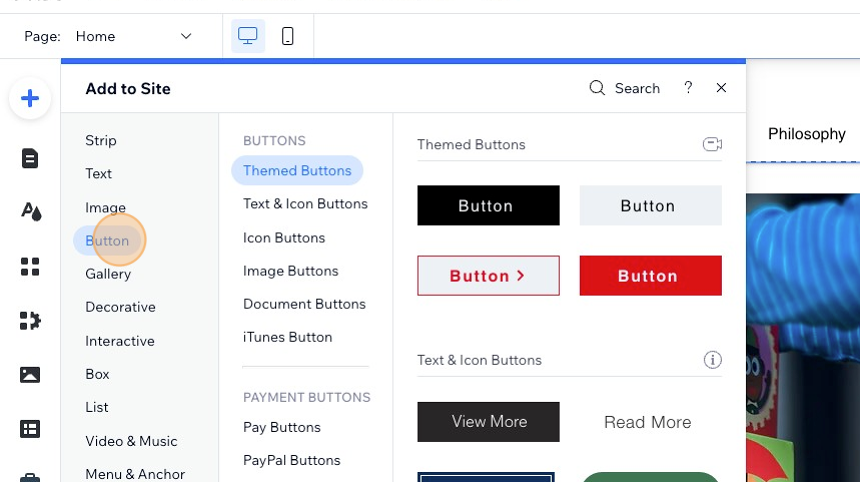Select Video & Music category
The width and height of the screenshot is (860, 482).
(x=132, y=441)
